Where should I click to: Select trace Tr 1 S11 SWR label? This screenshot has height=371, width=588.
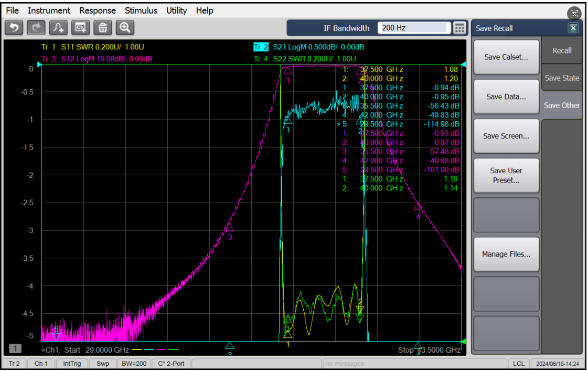(x=93, y=47)
